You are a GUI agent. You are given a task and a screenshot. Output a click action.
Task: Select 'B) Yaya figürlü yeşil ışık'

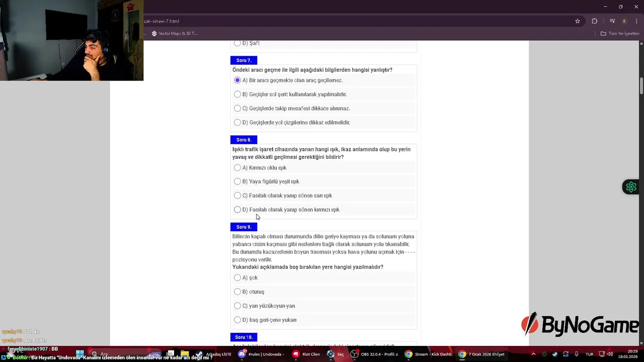(237, 182)
